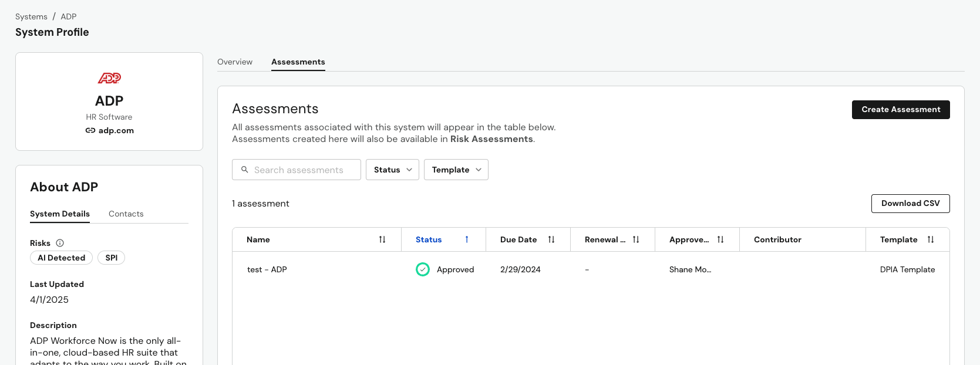Click the ADP logo icon
This screenshot has width=980, height=365.
[109, 78]
